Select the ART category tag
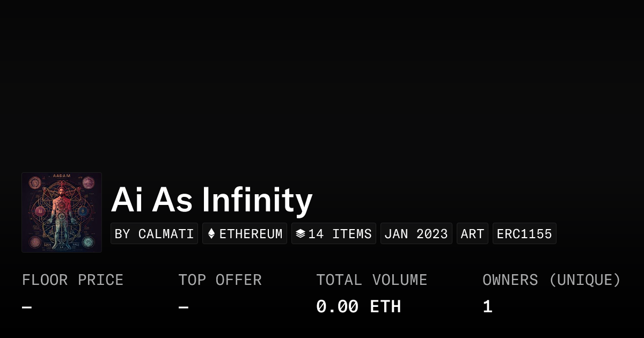Image resolution: width=644 pixels, height=338 pixels. (x=472, y=234)
